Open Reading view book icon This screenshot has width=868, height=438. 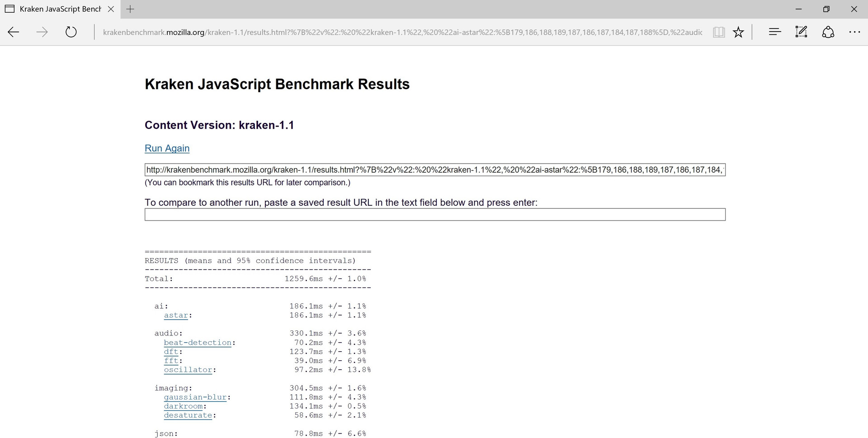click(719, 32)
